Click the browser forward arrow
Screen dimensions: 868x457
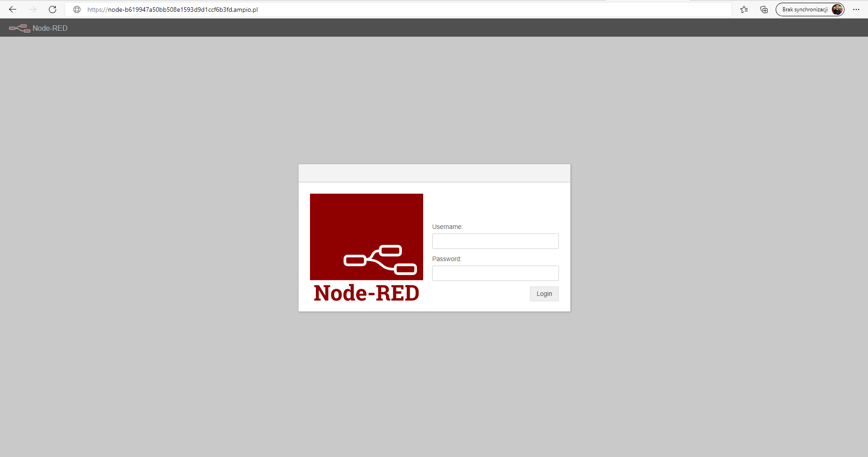click(33, 10)
